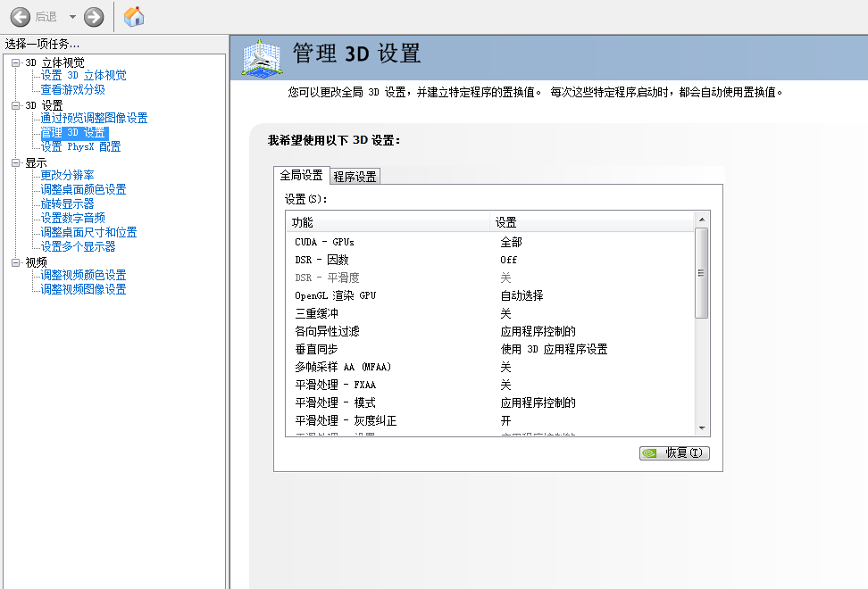Open 调整视频图像设置 link
The width and height of the screenshot is (868, 589).
84,290
